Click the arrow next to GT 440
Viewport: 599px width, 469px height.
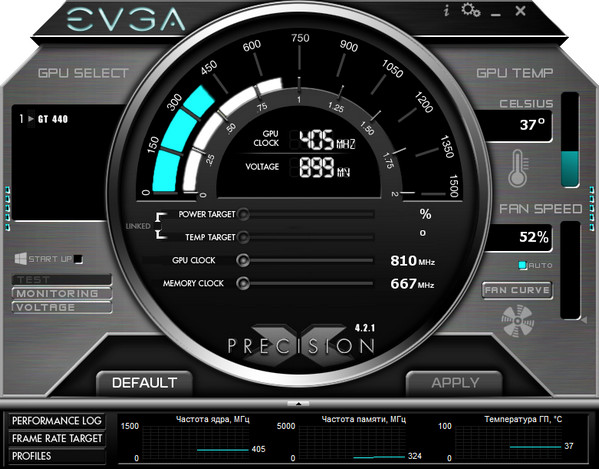point(31,119)
